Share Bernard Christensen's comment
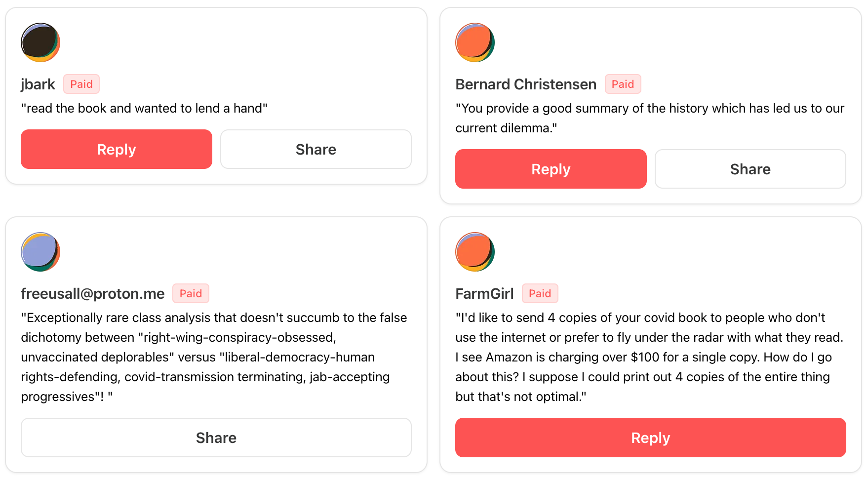The width and height of the screenshot is (868, 479). pyautogui.click(x=750, y=169)
